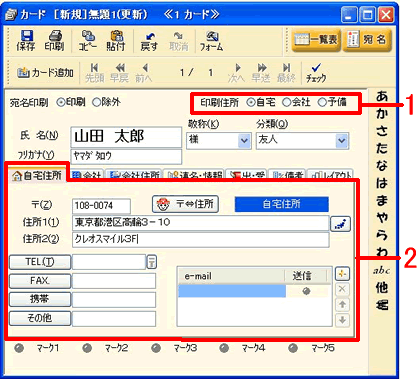Switch to the 会社 tab
Screen dimensions: 420x379
[x=87, y=175]
